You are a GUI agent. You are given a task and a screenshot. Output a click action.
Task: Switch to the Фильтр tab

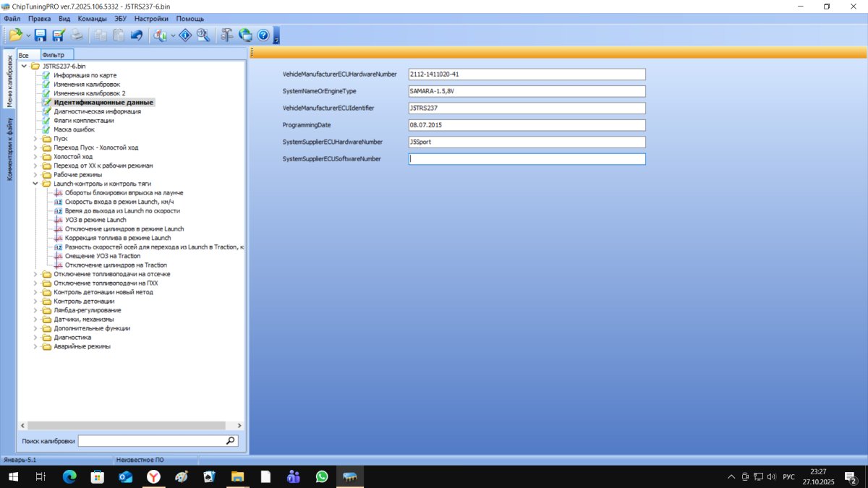[x=56, y=55]
